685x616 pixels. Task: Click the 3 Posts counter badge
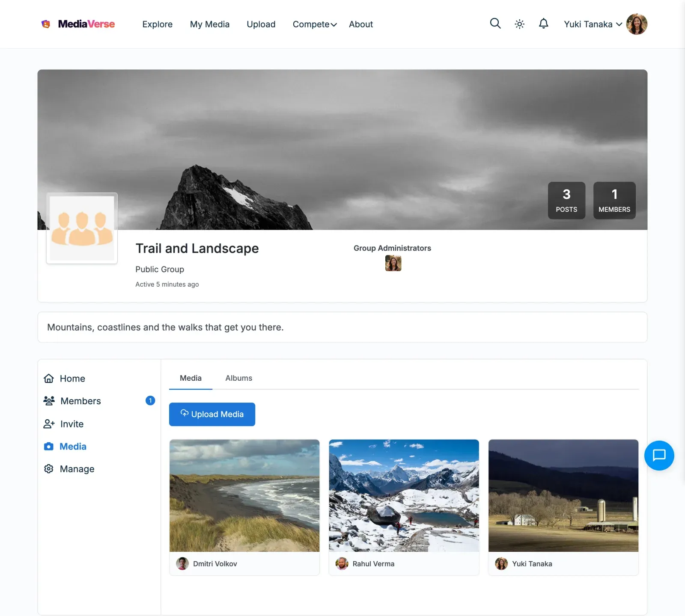coord(566,201)
